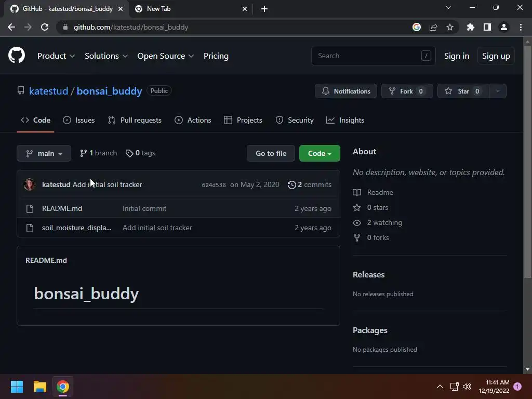Click Go to file button
Viewport: 532px width, 399px height.
[271, 153]
